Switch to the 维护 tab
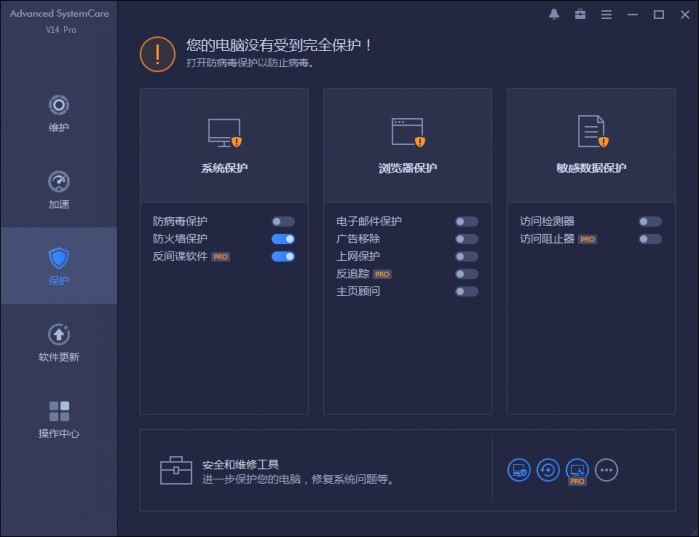The image size is (699, 537). tap(59, 113)
